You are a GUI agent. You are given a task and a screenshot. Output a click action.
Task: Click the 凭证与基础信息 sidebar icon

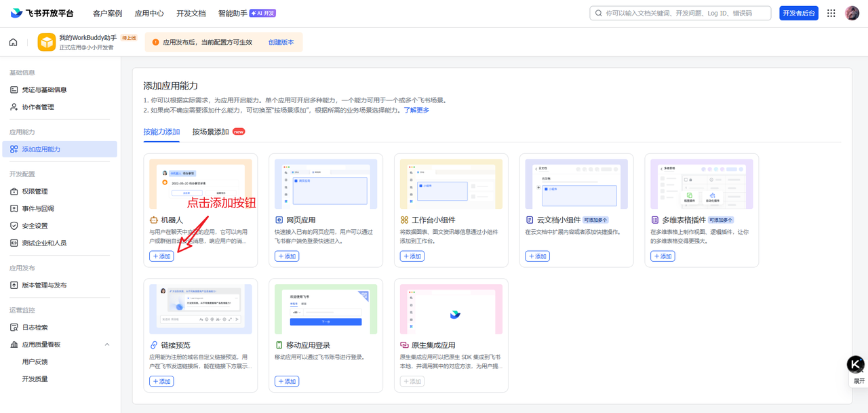click(14, 90)
